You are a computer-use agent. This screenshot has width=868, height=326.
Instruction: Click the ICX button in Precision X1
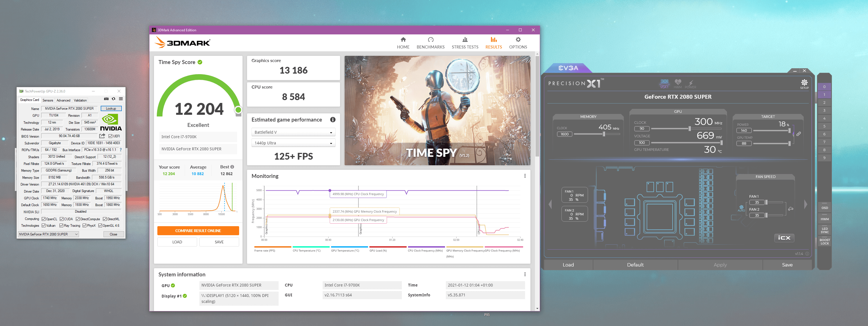[784, 238]
